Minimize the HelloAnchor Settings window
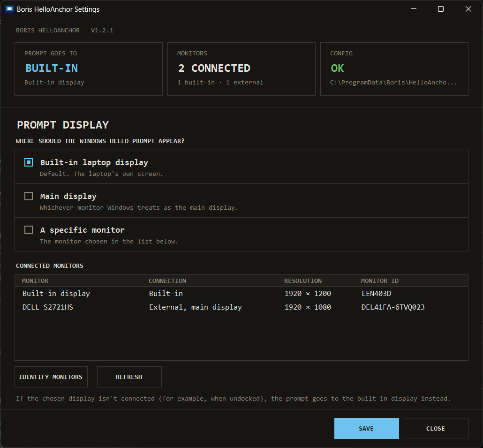Image resolution: width=483 pixels, height=448 pixels. tap(414, 9)
